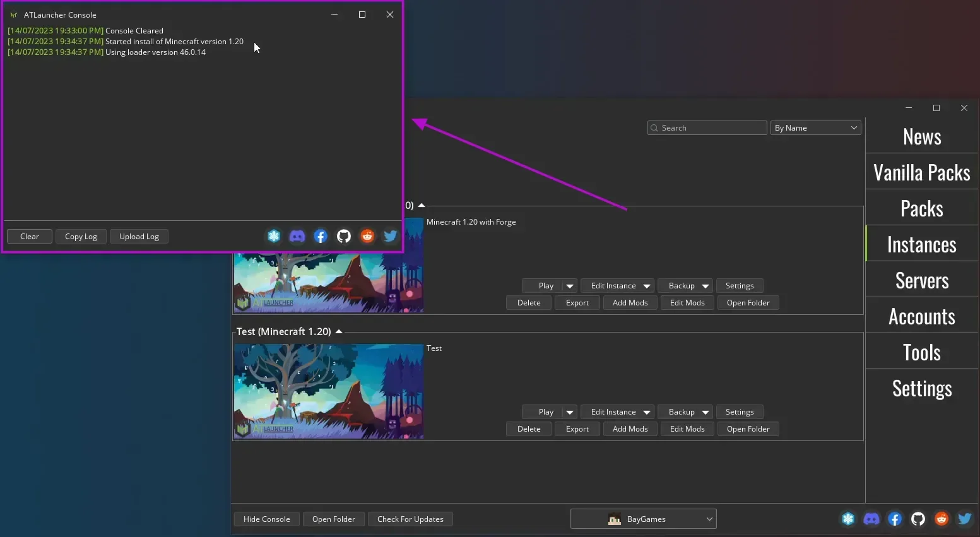Open the Settings tab in sidebar
980x537 pixels.
tap(922, 388)
